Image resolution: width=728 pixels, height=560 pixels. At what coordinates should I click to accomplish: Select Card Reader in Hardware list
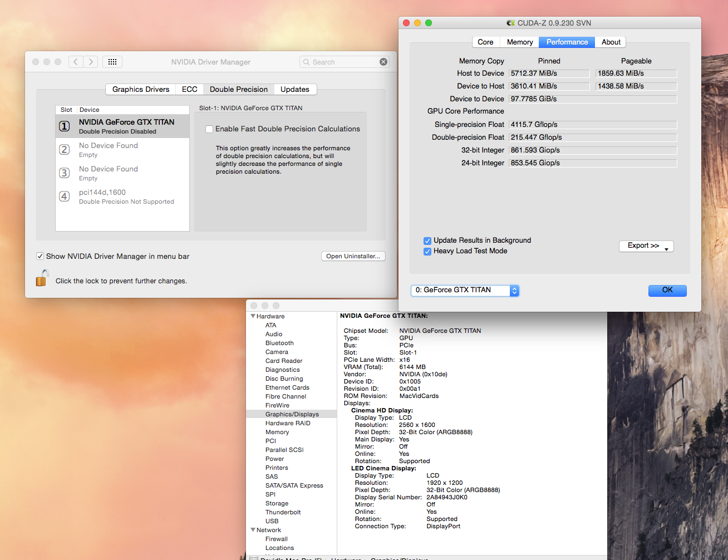284,361
